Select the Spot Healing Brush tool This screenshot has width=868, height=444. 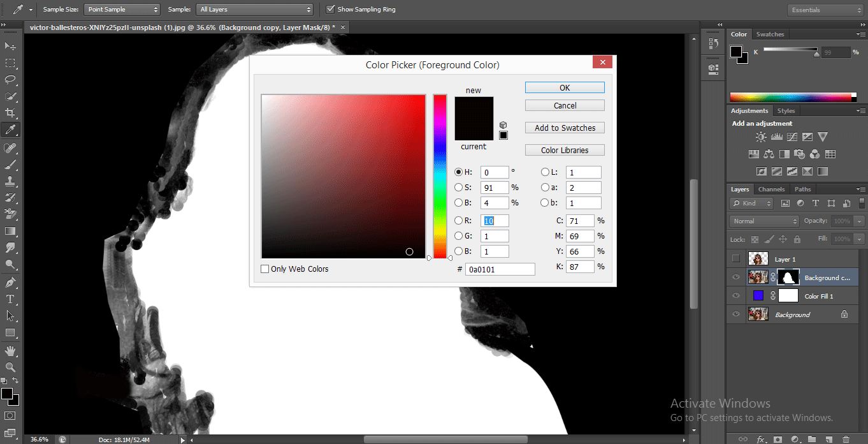11,148
